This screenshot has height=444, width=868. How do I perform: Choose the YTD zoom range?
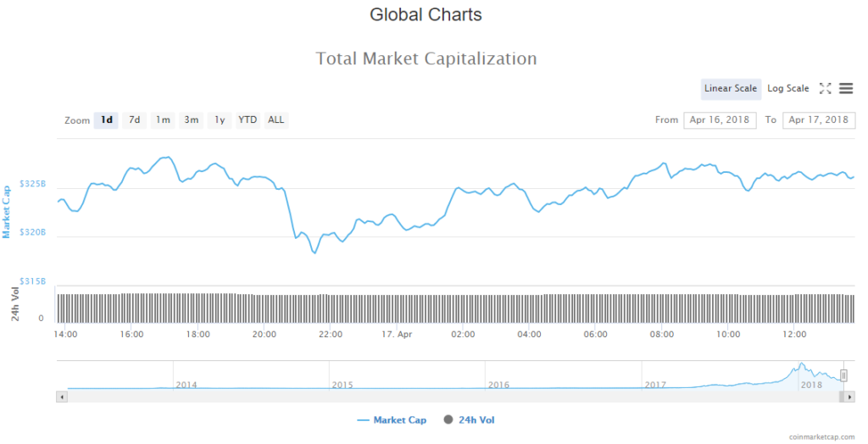[x=248, y=120]
